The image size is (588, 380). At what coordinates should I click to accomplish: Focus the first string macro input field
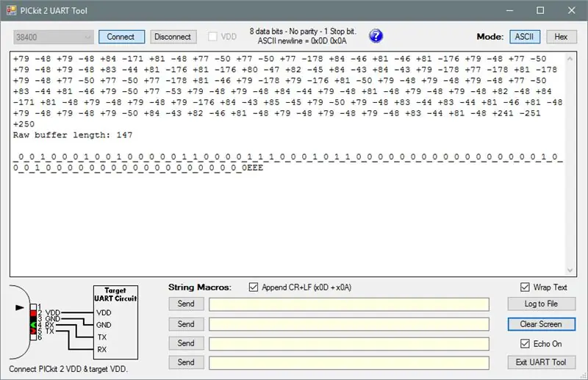point(349,304)
